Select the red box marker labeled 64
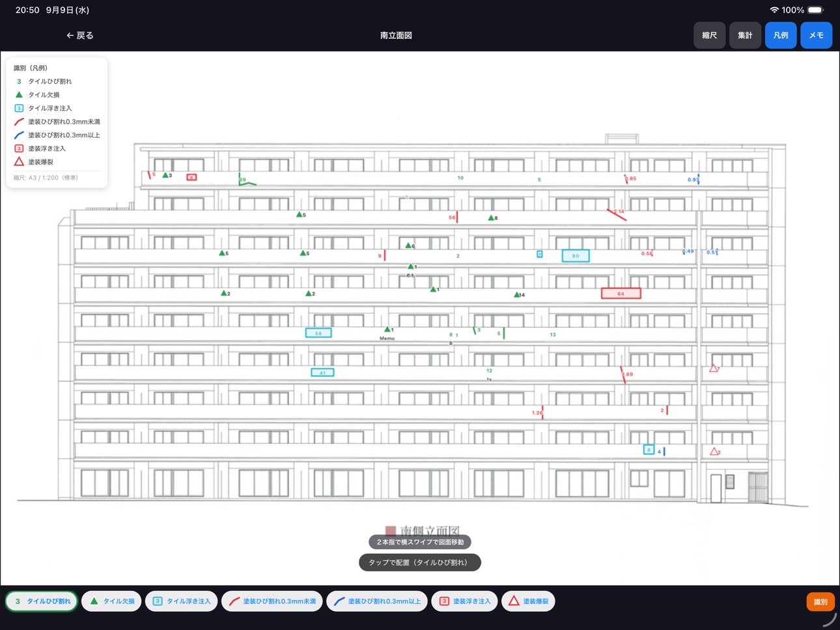The height and width of the screenshot is (630, 840). (x=621, y=294)
